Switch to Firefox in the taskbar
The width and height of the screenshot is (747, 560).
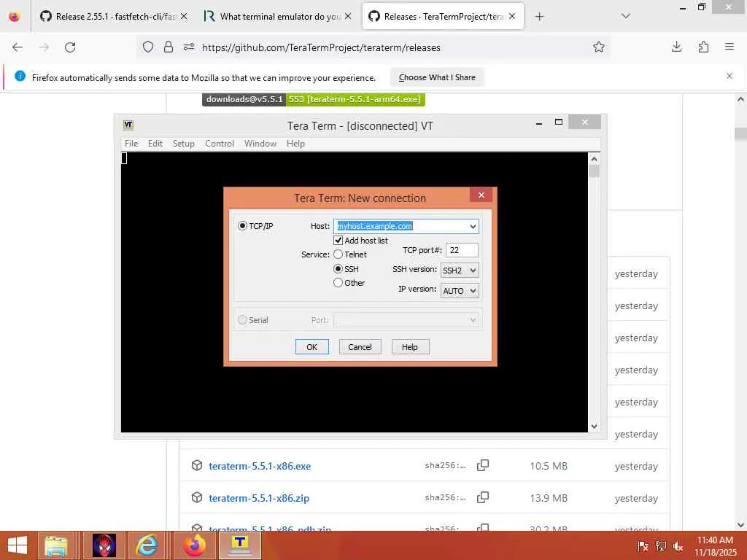195,545
